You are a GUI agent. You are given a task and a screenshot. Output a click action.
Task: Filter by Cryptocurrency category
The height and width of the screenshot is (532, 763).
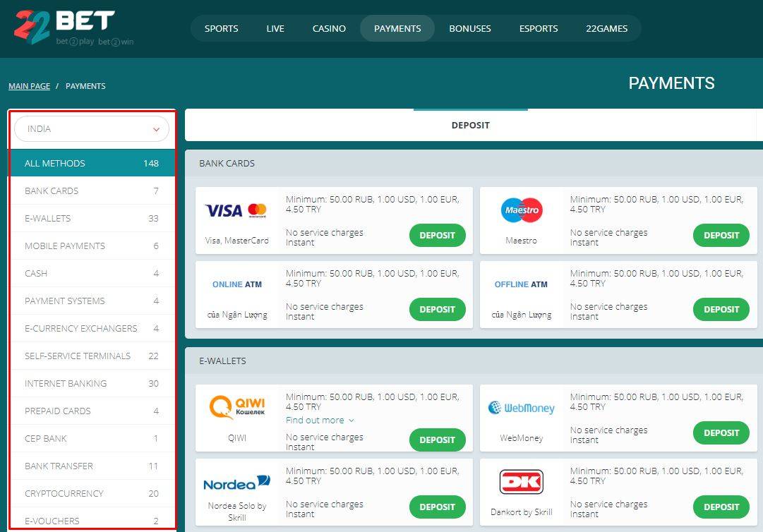click(x=92, y=493)
